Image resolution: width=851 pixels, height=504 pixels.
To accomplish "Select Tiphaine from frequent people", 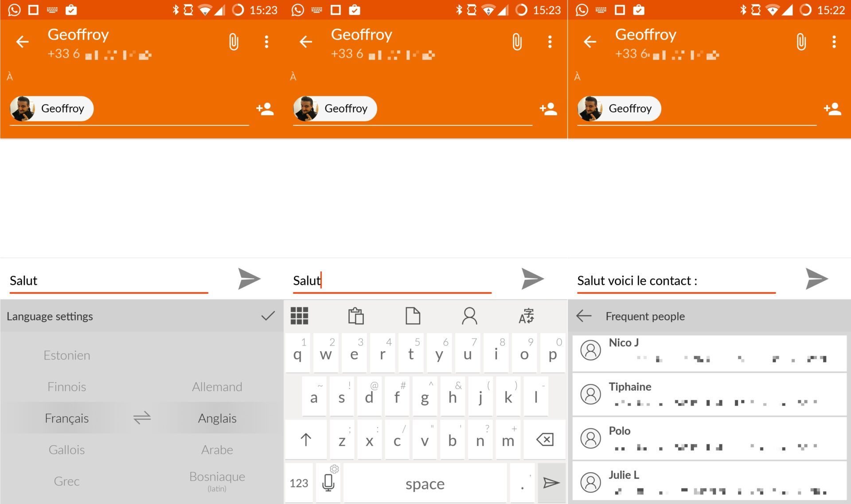I will (x=709, y=394).
